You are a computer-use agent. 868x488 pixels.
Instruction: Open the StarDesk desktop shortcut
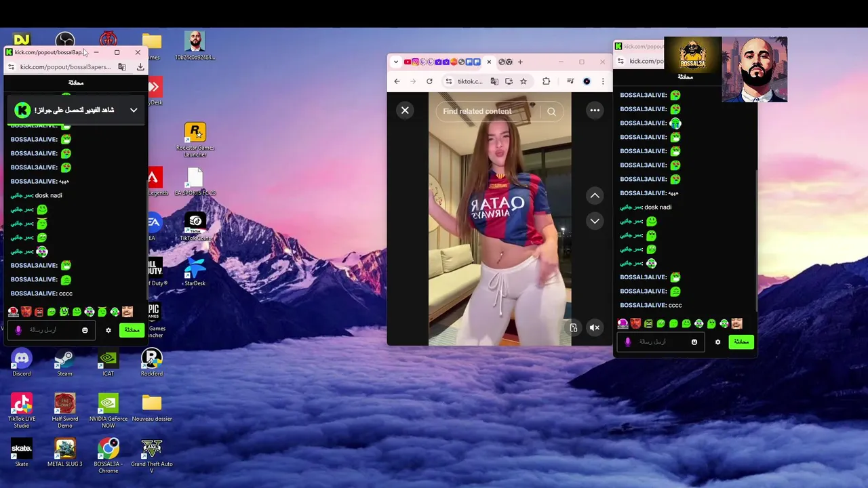pos(195,272)
